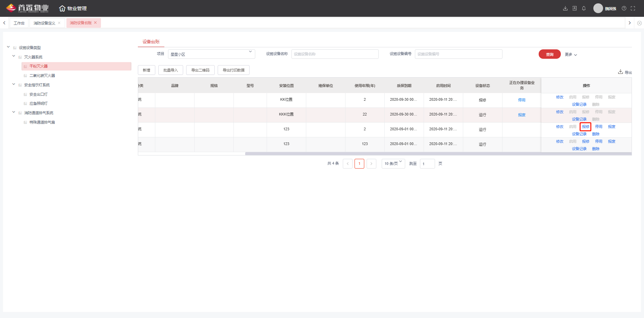Close the 消防设备定义 tab with its X
The image size is (644, 318).
click(x=59, y=23)
